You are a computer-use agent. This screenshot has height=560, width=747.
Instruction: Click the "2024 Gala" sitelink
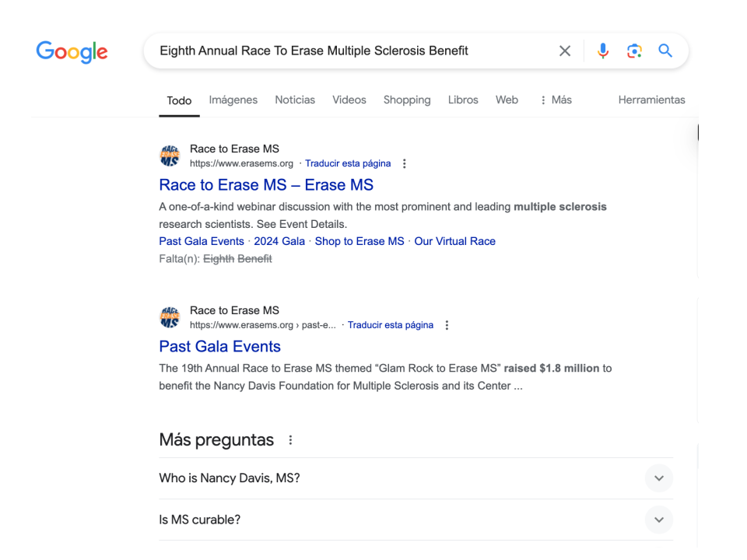(x=279, y=241)
